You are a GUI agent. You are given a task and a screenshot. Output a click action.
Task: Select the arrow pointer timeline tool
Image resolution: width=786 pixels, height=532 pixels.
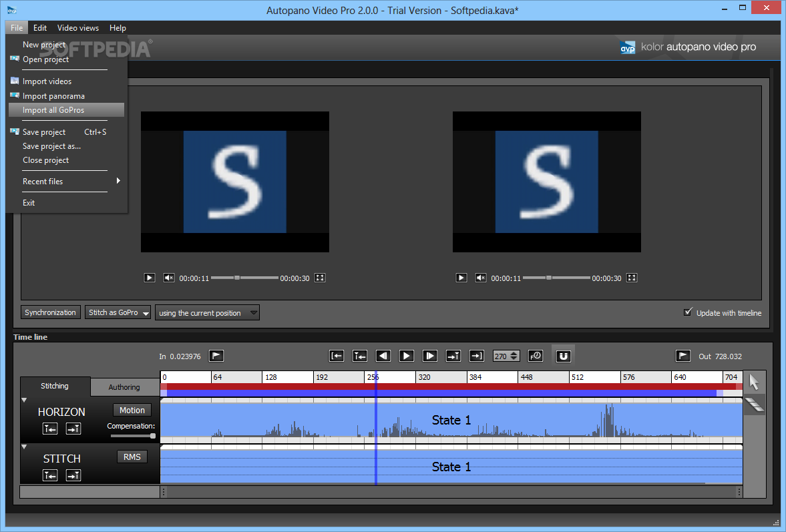754,382
